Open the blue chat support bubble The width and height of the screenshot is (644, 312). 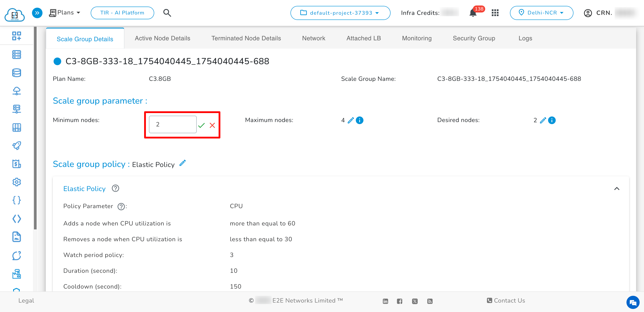[633, 303]
